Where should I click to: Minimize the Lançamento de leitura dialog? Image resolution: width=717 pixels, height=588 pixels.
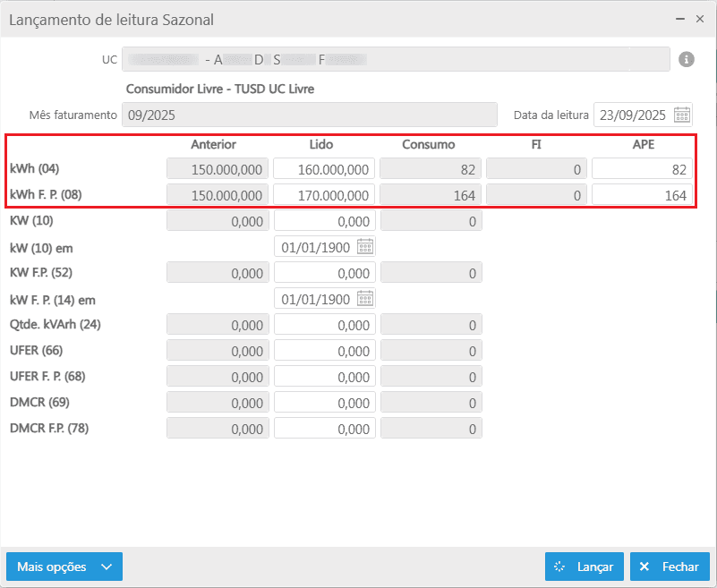pyautogui.click(x=679, y=18)
